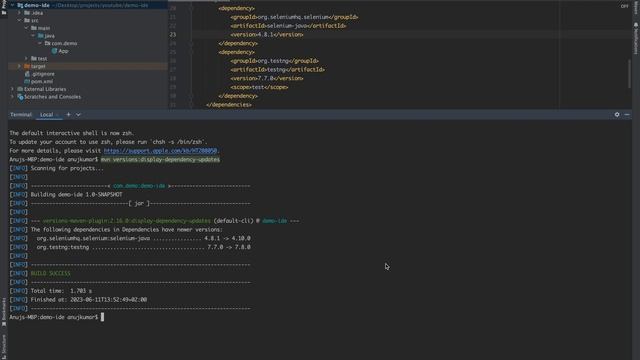
Task: Select the demo-ide project name
Action: click(37, 5)
